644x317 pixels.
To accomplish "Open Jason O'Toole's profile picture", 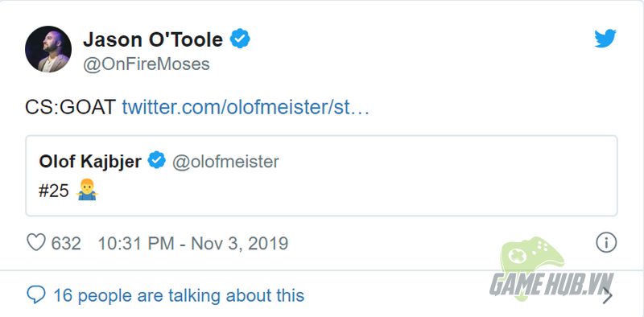I will pos(48,49).
